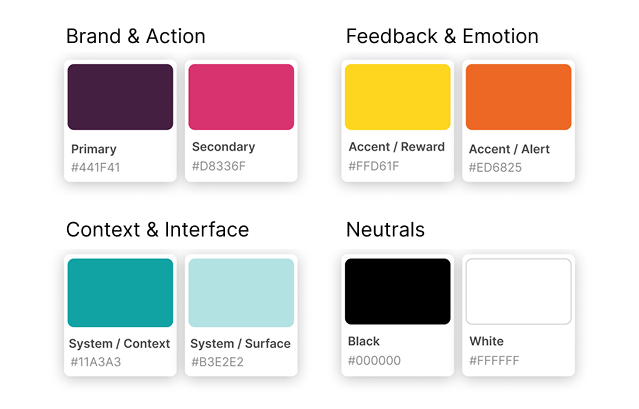Pick the White color swatch
Screen dimensions: 639x409
(518, 291)
